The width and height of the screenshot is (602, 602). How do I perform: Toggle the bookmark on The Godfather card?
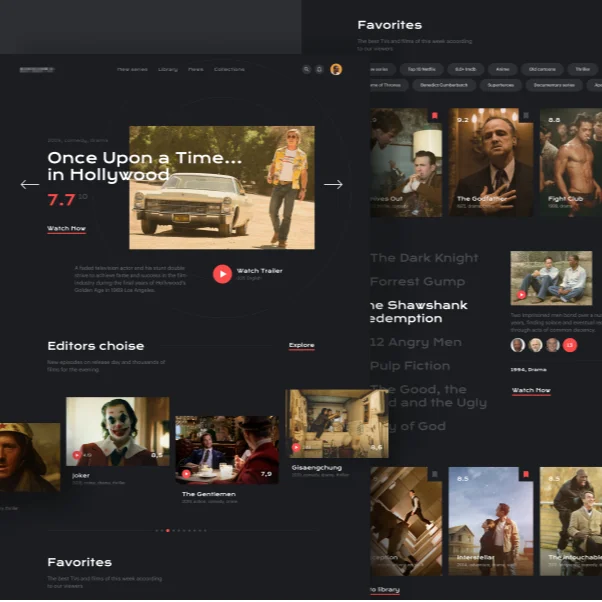(526, 116)
